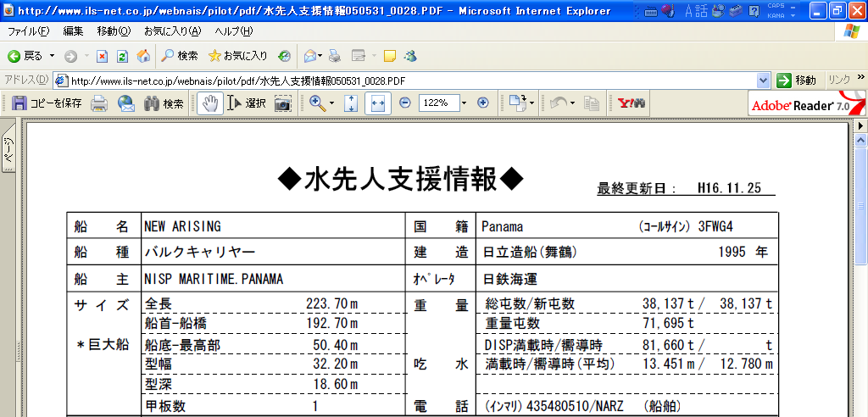868x417 pixels.
Task: Open the zoom percentage dropdown arrow
Action: [464, 103]
